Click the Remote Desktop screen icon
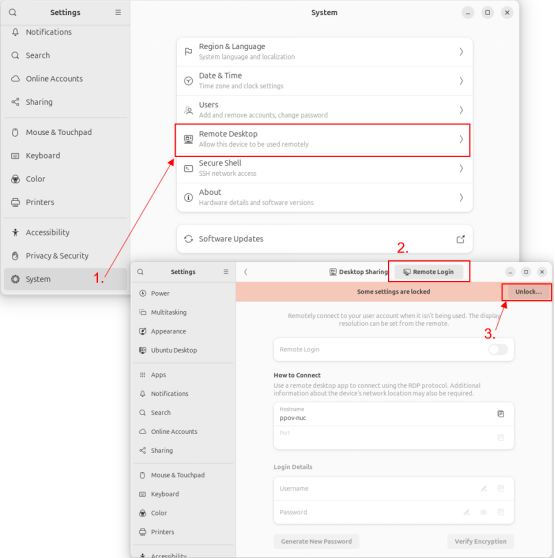555x558 pixels. (188, 140)
